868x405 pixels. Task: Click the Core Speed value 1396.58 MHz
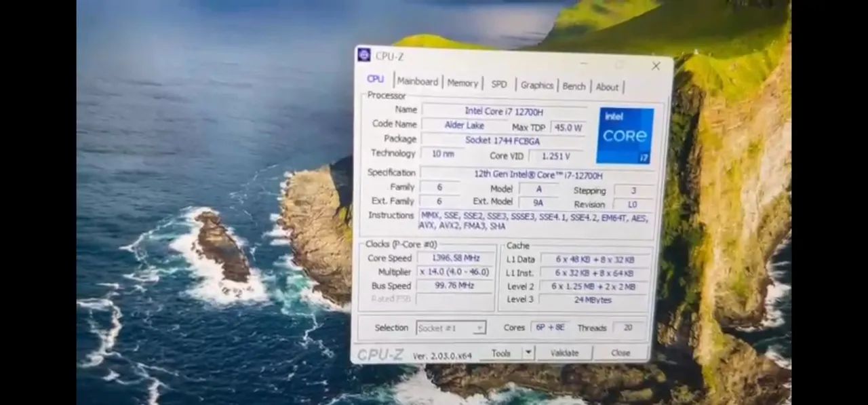(456, 258)
